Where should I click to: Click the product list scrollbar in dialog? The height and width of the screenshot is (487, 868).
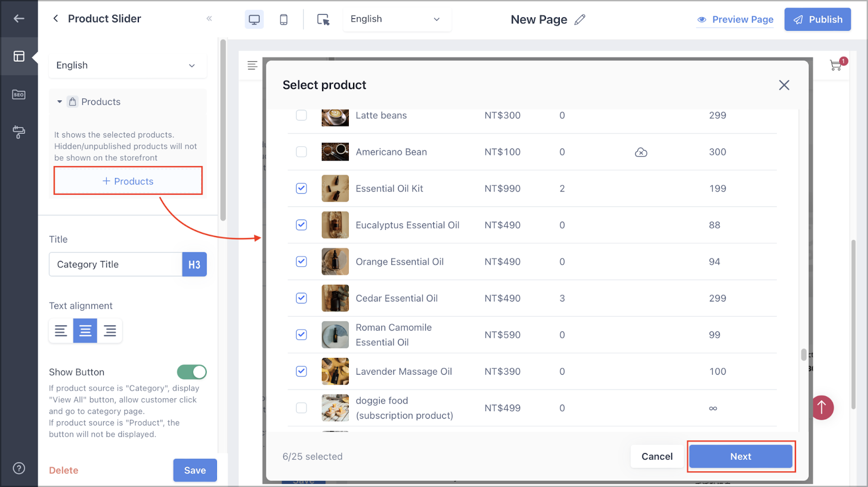803,354
